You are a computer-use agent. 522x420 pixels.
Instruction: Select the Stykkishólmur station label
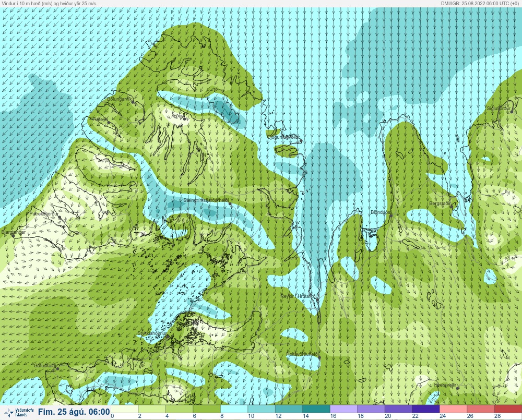tap(152, 333)
